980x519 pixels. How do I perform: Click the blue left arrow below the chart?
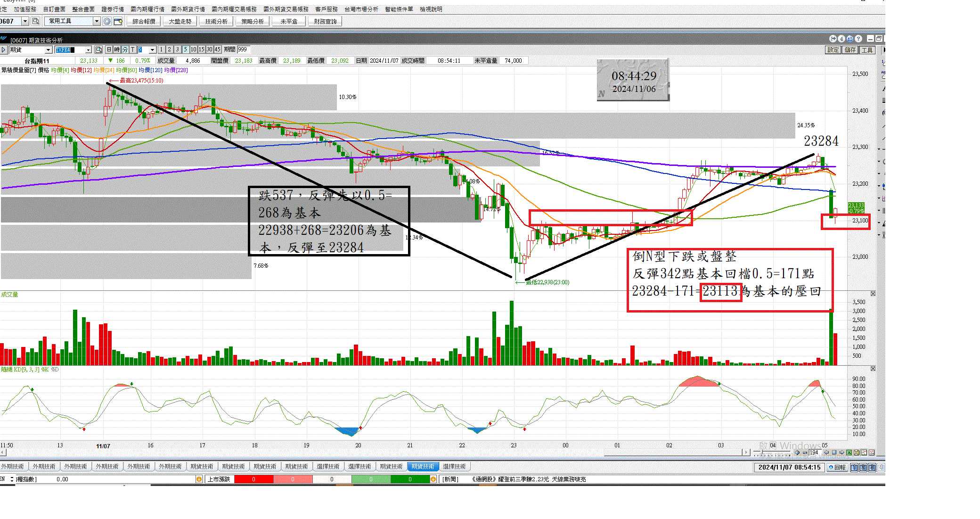pos(826,453)
